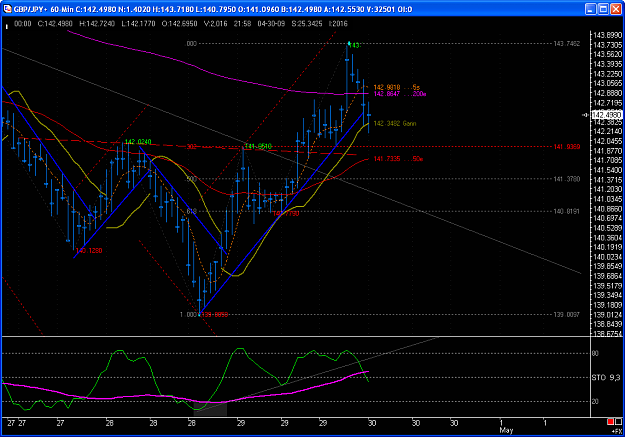This screenshot has width=625, height=437.
Task: Click the 140.8191 Fibonacci level label
Action: [567, 211]
